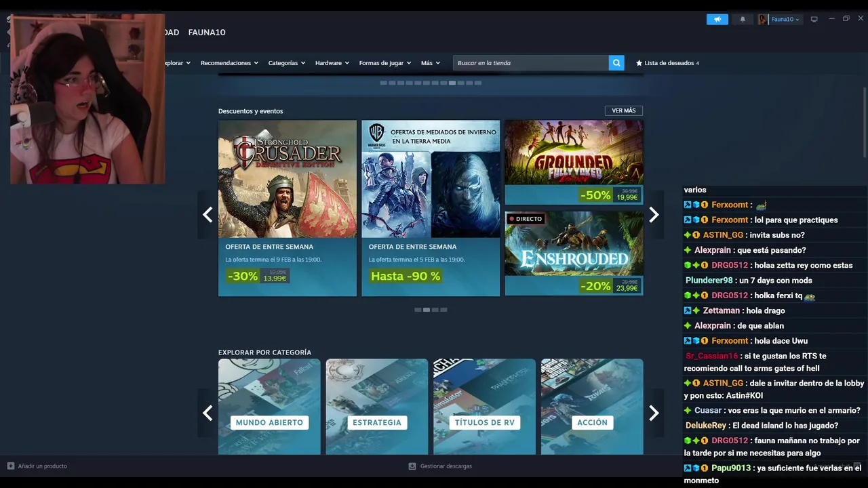Click the EXPLORAR POR CATEGORÍA heading
Image resolution: width=868 pixels, height=488 pixels.
(x=264, y=352)
